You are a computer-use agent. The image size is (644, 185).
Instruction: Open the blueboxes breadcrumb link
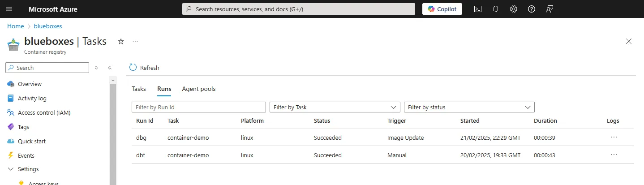click(48, 26)
